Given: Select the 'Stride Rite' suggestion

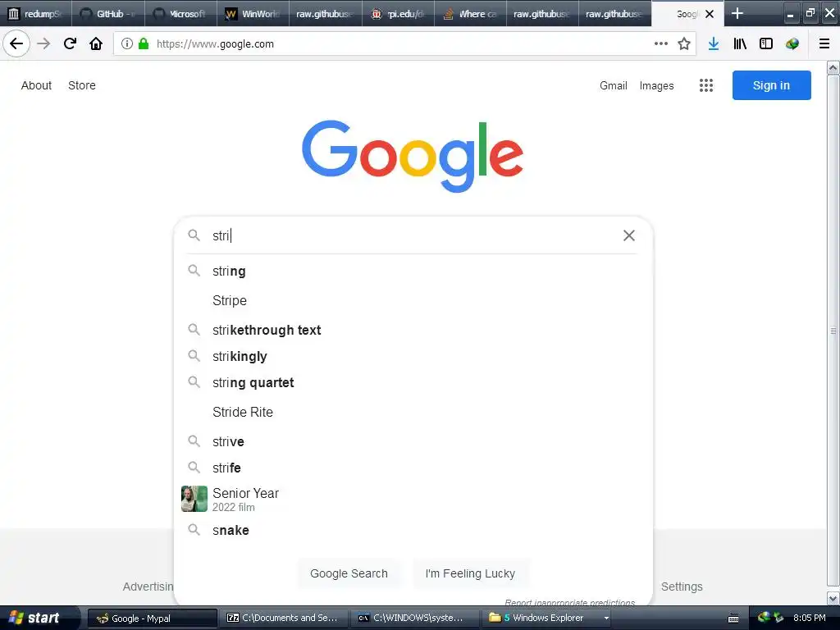Looking at the screenshot, I should [x=413, y=412].
